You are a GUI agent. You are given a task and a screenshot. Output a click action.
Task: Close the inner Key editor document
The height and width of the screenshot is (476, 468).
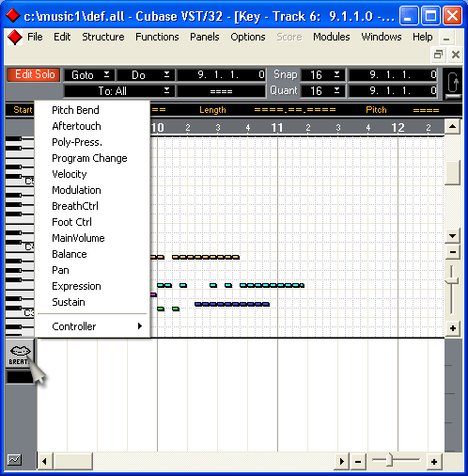click(x=456, y=55)
